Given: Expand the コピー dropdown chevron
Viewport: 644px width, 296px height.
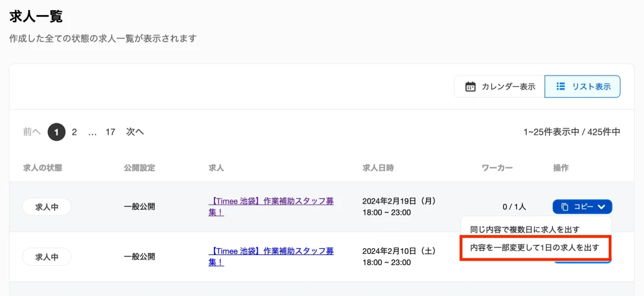Looking at the screenshot, I should click(602, 207).
